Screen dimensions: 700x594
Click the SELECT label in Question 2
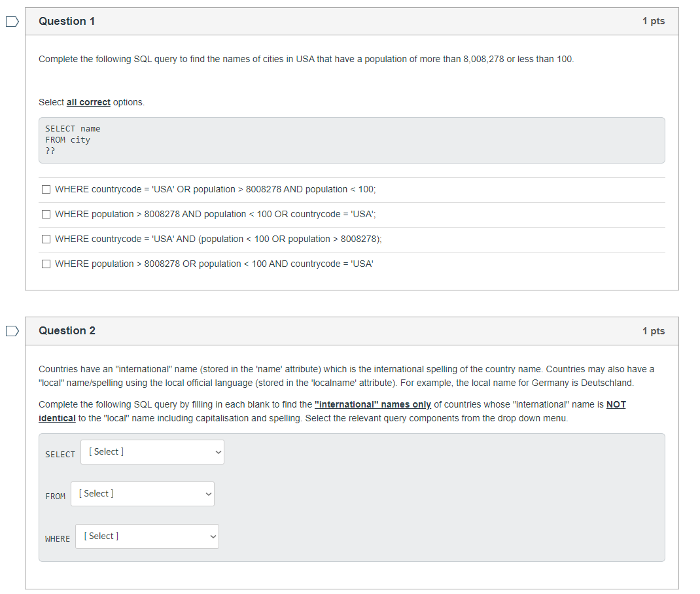[60, 454]
